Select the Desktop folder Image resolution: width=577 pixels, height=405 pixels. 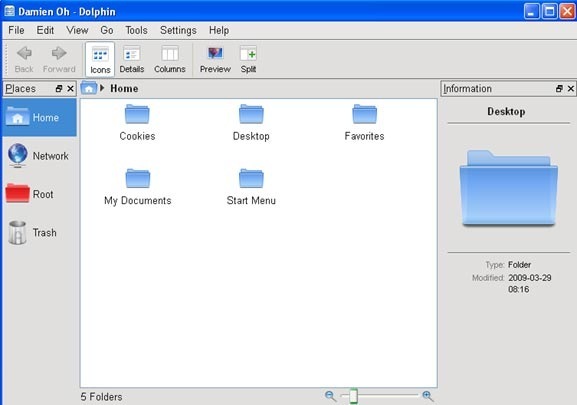pyautogui.click(x=251, y=123)
